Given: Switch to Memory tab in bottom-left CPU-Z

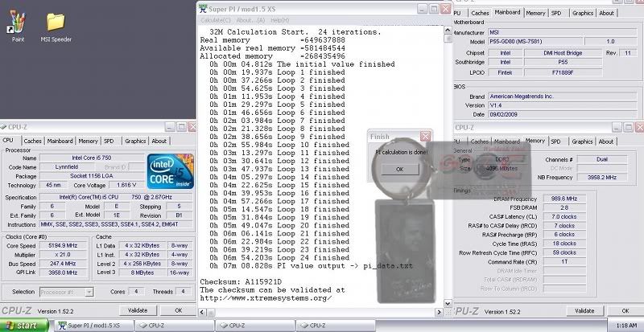Looking at the screenshot, I should click(x=89, y=141).
